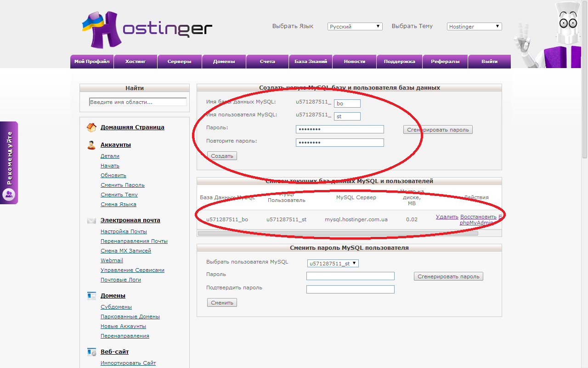Open the Начать link

pos(110,166)
